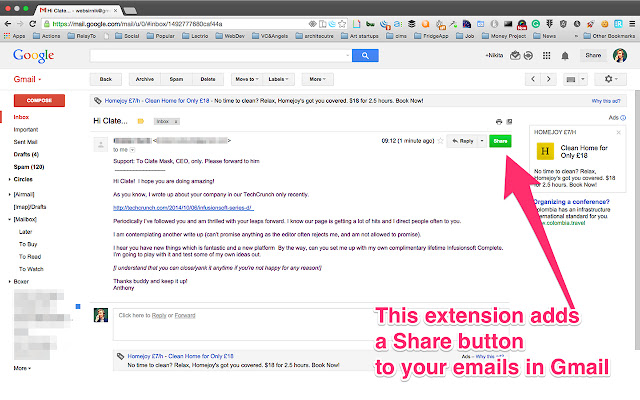Image resolution: width=640 pixels, height=400 pixels.
Task: Open the Homejoy Clean Home top banner ad
Action: pyautogui.click(x=157, y=100)
